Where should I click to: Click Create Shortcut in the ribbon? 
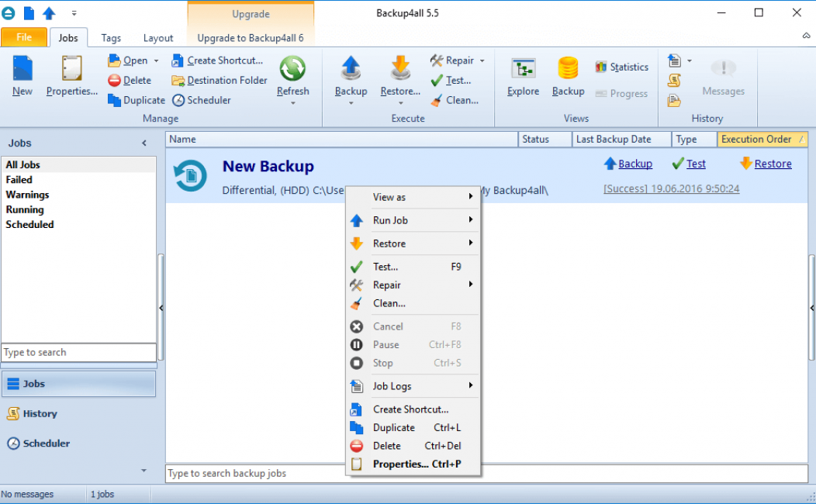(217, 60)
